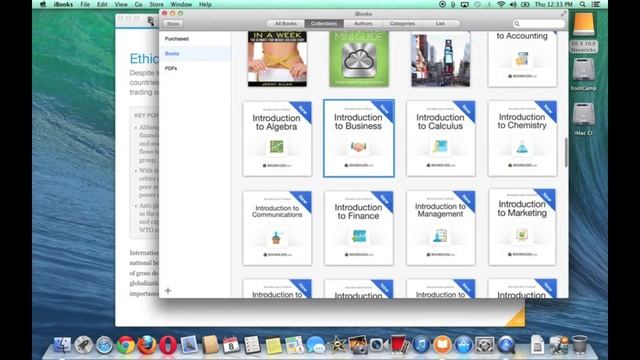The height and width of the screenshot is (360, 640).
Task: Switch to the Categories tab
Action: [402, 23]
